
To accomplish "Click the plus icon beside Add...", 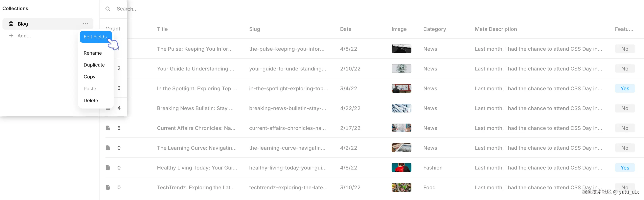I will point(11,36).
